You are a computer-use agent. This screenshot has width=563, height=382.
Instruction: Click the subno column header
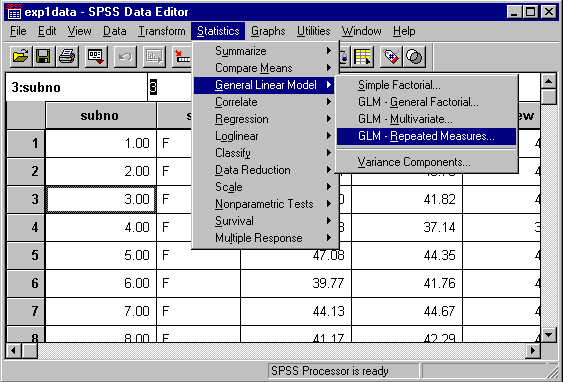100,115
